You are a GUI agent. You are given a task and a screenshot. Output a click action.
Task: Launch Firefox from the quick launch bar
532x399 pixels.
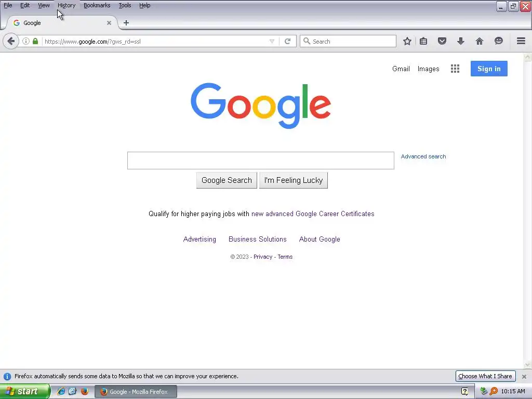point(85,391)
